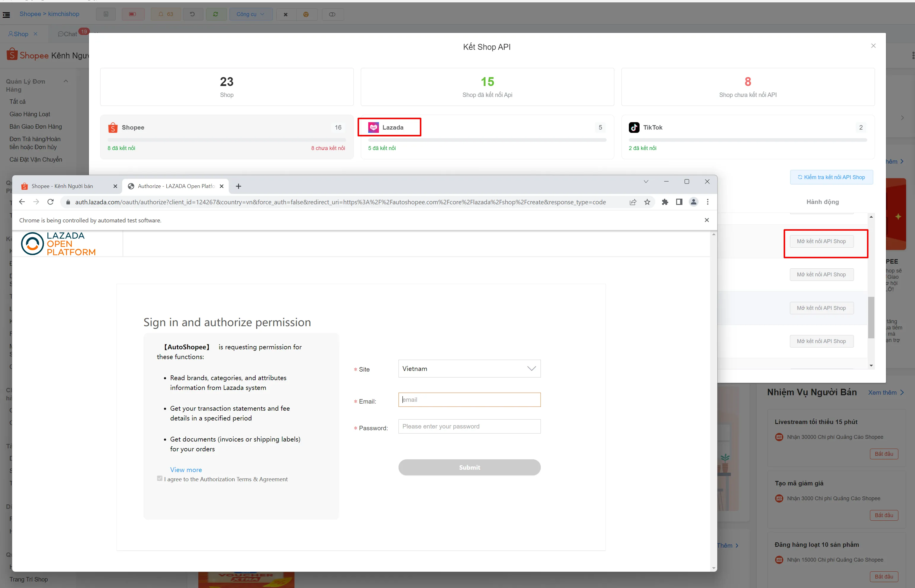The height and width of the screenshot is (588, 915).
Task: Open the Công cụ dropdown menu
Action: click(251, 14)
